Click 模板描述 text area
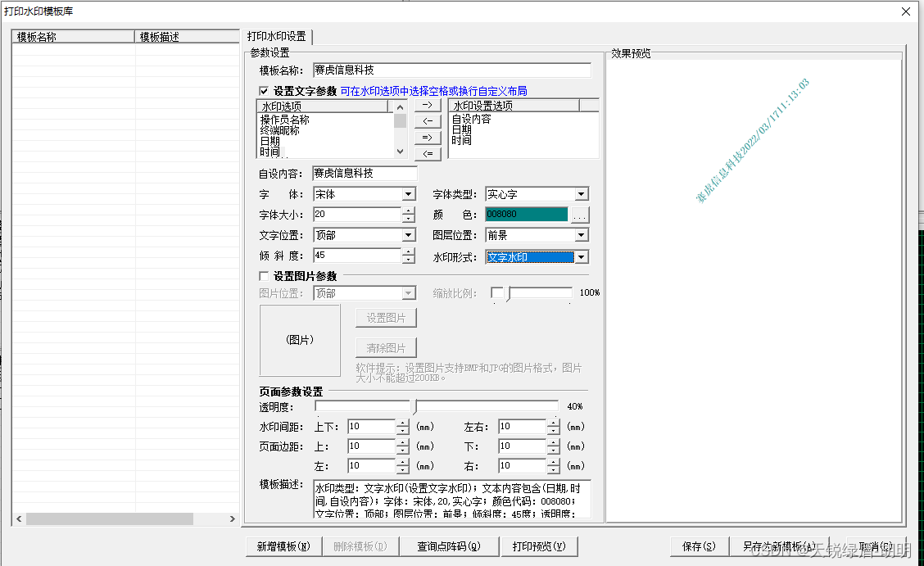Screen dimensions: 924x566 (452, 499)
